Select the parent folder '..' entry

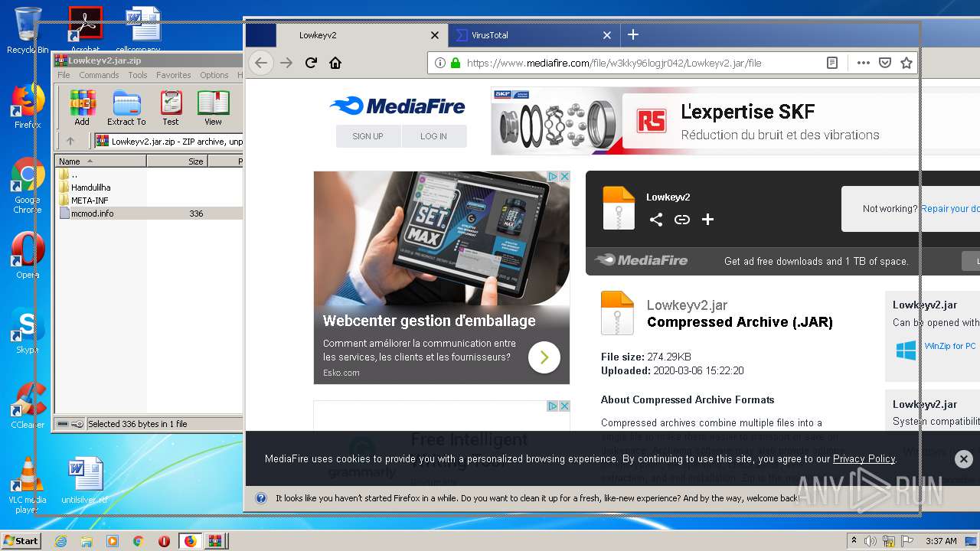point(74,174)
